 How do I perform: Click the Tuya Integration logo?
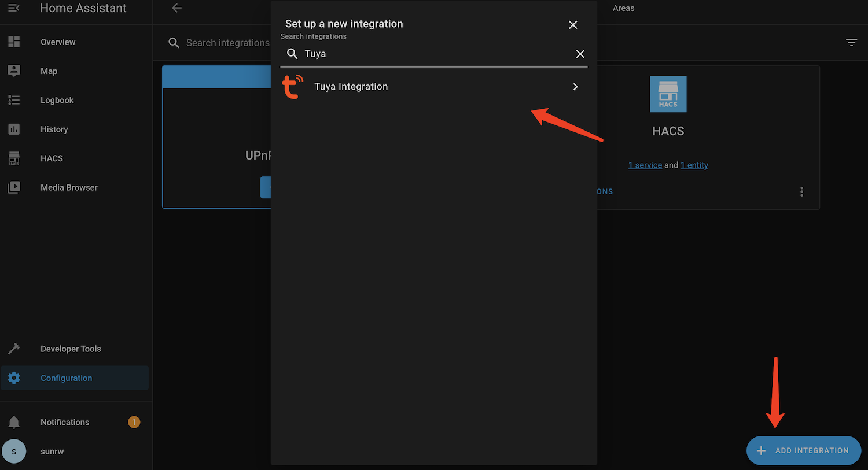click(293, 86)
